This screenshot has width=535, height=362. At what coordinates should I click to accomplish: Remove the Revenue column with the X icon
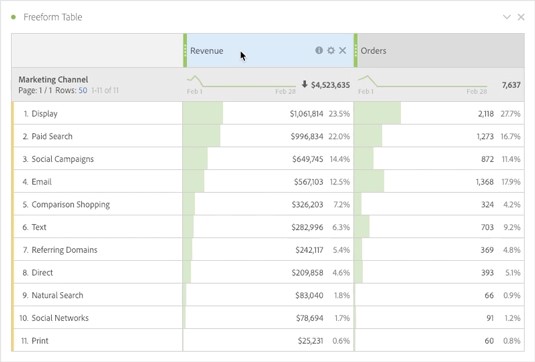343,50
